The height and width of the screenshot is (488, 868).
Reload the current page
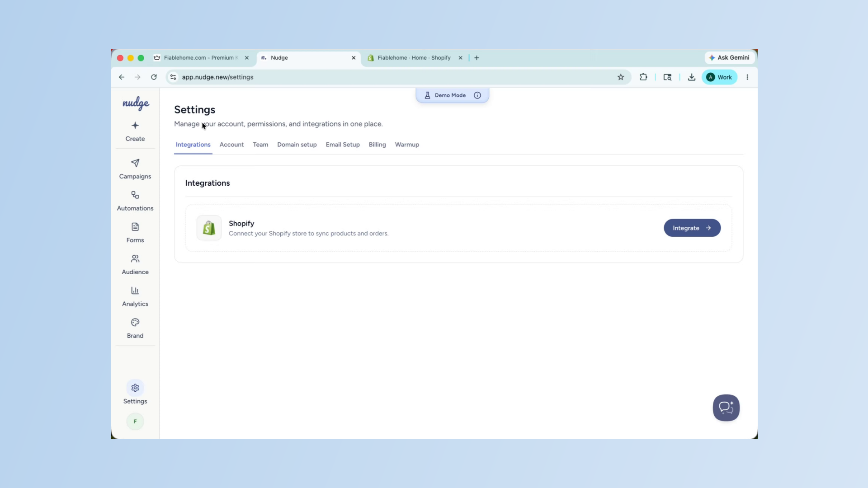tap(154, 77)
